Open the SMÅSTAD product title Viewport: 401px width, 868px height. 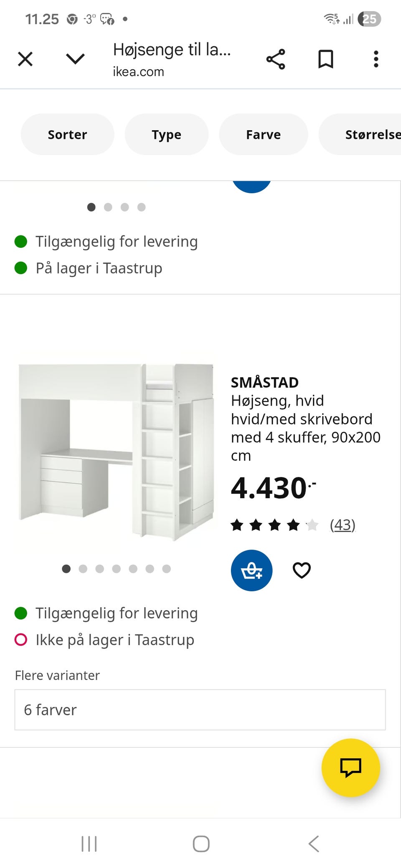click(265, 382)
